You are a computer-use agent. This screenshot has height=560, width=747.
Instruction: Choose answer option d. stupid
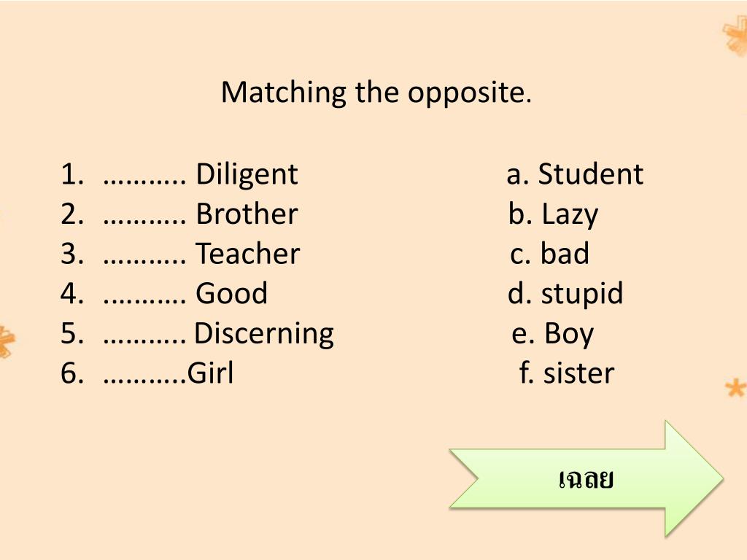point(565,295)
